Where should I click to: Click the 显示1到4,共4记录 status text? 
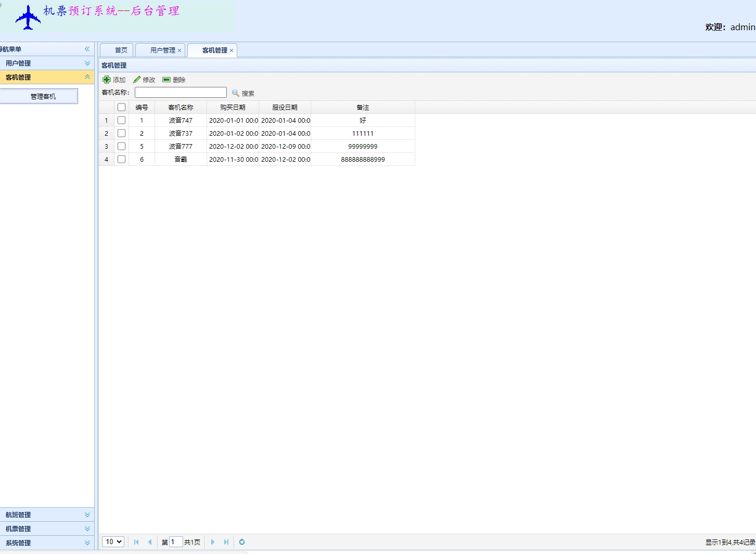(x=730, y=542)
